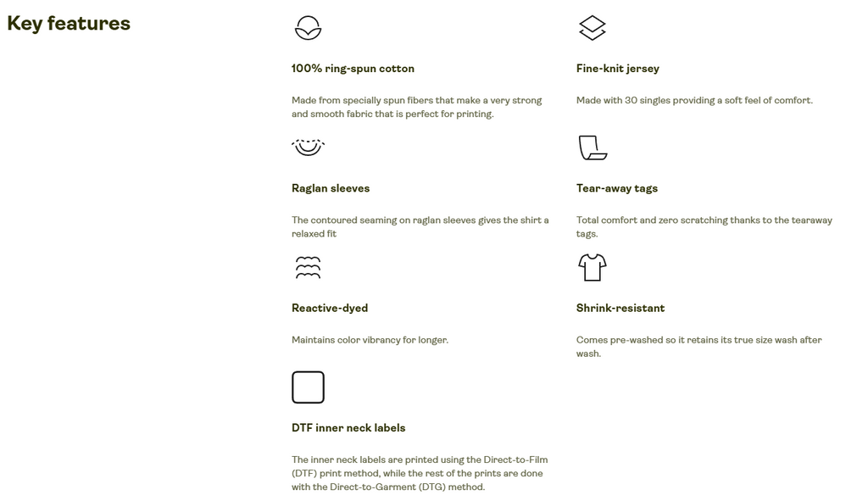This screenshot has width=868, height=501.
Task: Click the DTF inner neck labels title
Action: 348,428
